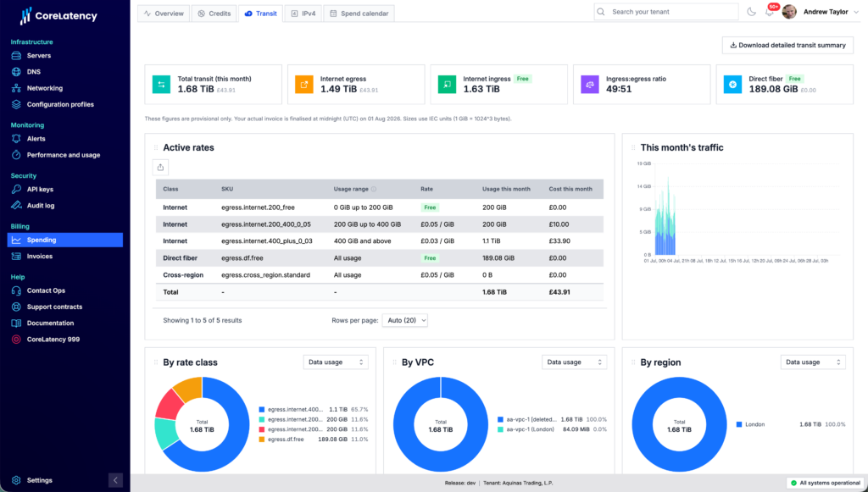This screenshot has width=868, height=492.
Task: Open By rate class Data usage dropdown
Action: (336, 362)
